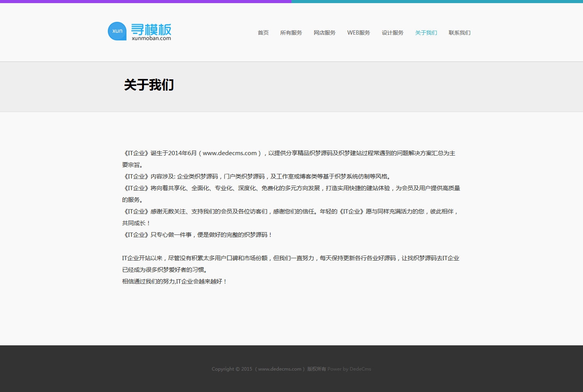This screenshot has width=583, height=392.
Task: Click the purple bar at the page top
Action: (x=146, y=2)
